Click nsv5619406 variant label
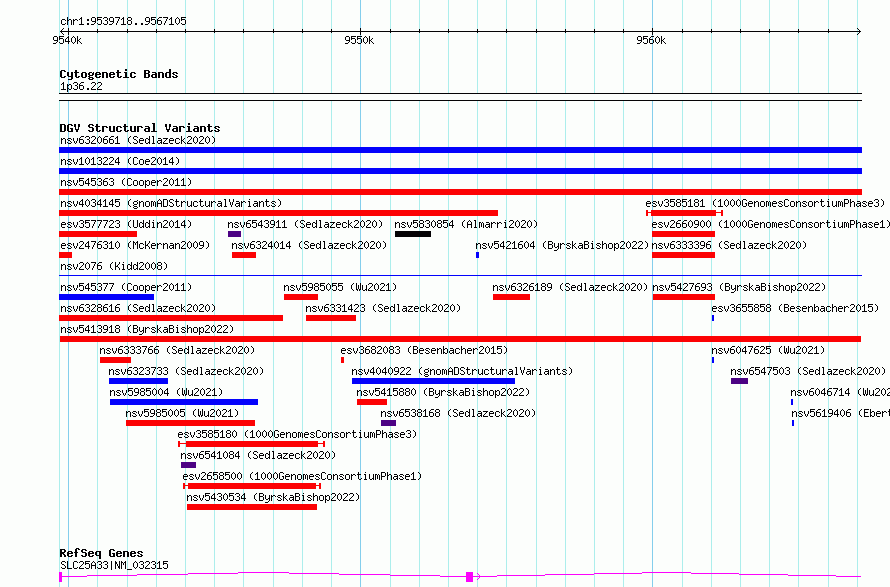The image size is (890, 587). (840, 413)
